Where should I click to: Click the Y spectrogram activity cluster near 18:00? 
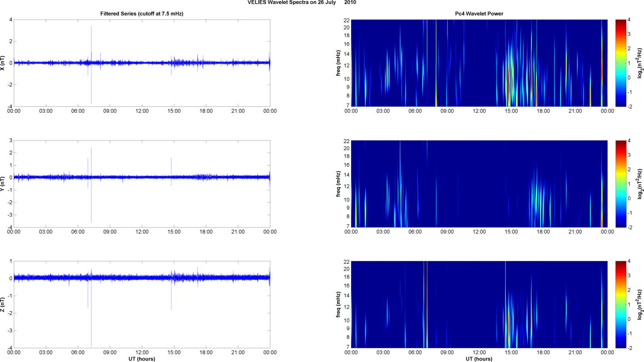[539, 200]
